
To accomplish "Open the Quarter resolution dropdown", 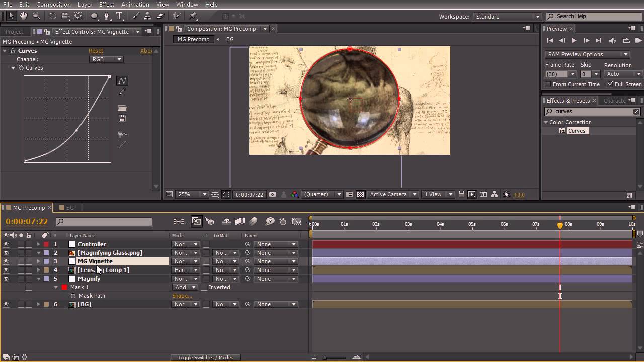I will [323, 194].
